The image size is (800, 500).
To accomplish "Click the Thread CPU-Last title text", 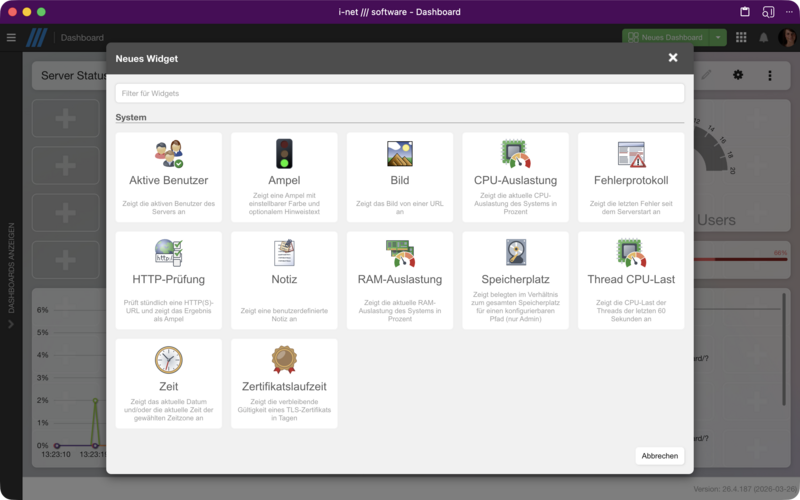I will (631, 279).
